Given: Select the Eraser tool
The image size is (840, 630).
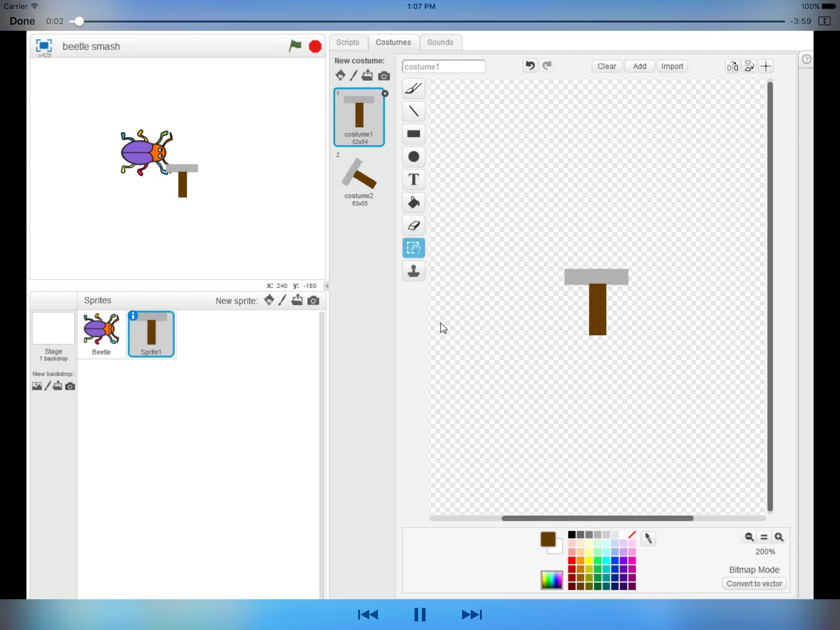Looking at the screenshot, I should tap(414, 225).
